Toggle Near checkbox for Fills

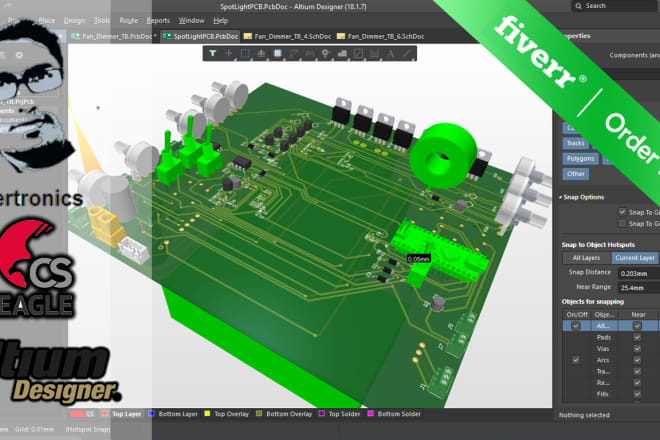pyautogui.click(x=637, y=394)
